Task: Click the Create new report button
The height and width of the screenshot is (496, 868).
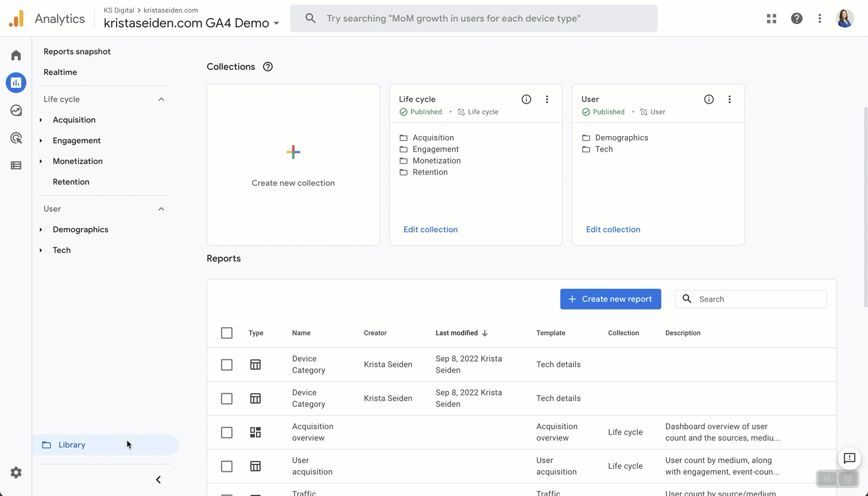Action: 611,299
